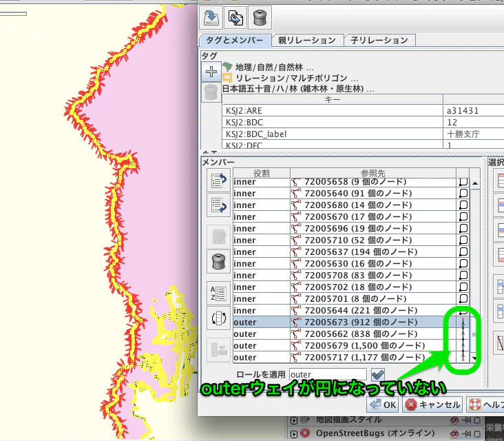The image size is (504, 441).
Task: Switch to the タグとメンバー tab
Action: coord(234,40)
